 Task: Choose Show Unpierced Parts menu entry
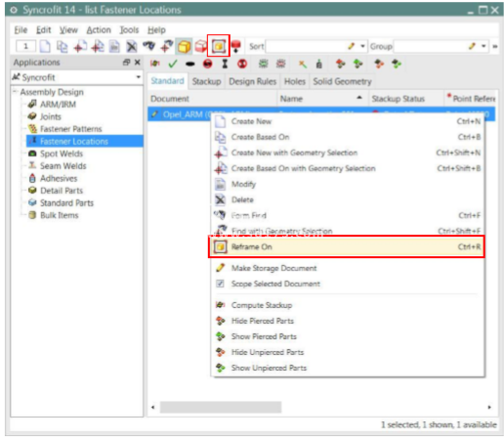click(x=348, y=368)
